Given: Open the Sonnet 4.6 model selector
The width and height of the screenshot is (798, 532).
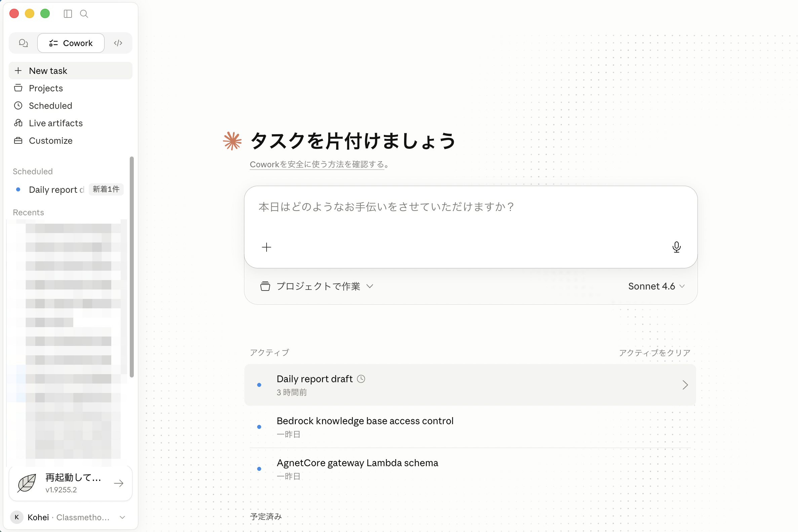Looking at the screenshot, I should point(656,286).
